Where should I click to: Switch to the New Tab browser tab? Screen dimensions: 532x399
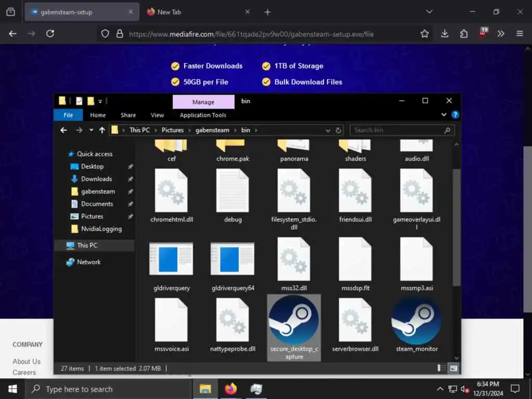click(199, 12)
